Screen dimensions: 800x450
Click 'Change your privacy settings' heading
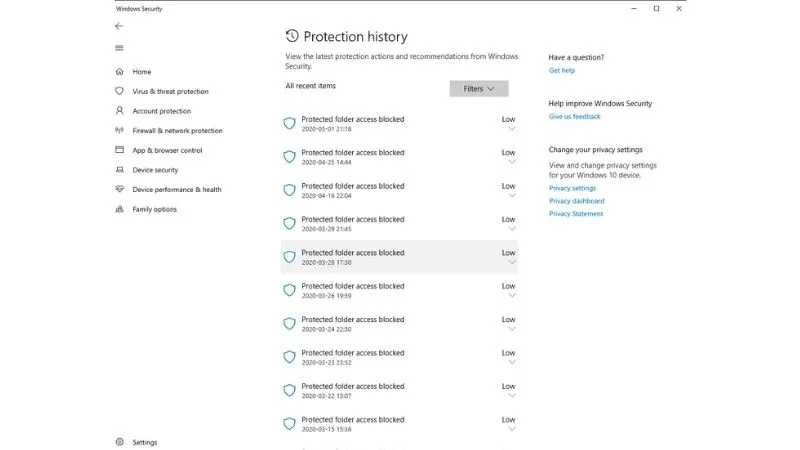coord(595,149)
